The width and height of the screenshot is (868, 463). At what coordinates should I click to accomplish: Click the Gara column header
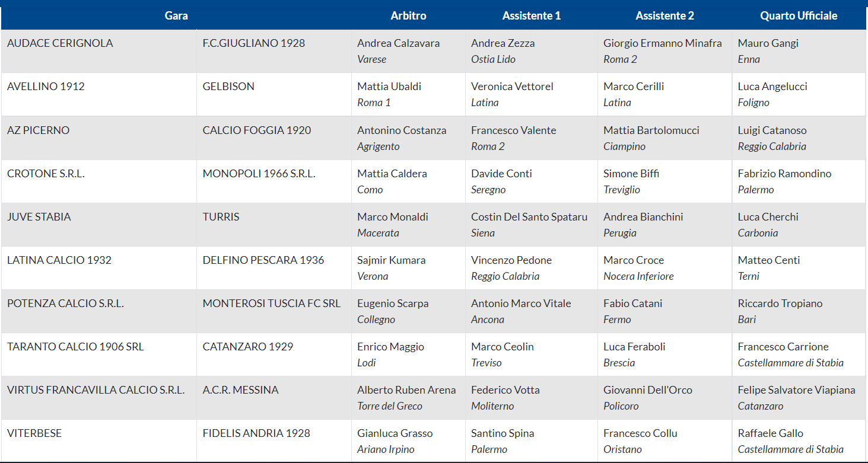coord(176,16)
